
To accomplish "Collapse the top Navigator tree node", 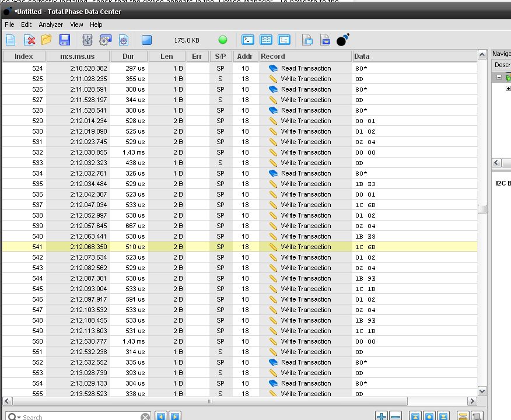I will 499,78.
